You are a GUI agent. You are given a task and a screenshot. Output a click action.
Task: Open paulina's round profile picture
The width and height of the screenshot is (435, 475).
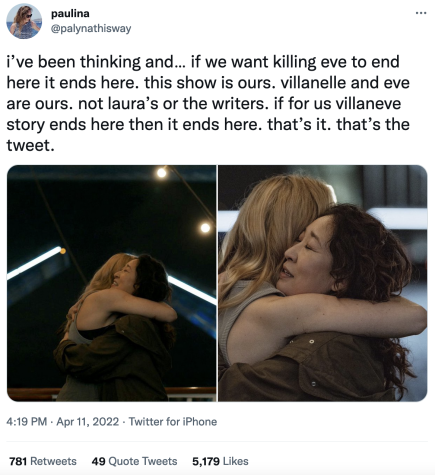pyautogui.click(x=24, y=21)
